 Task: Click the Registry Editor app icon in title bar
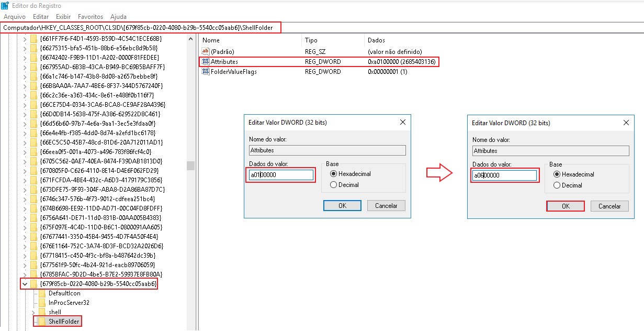(x=5, y=5)
